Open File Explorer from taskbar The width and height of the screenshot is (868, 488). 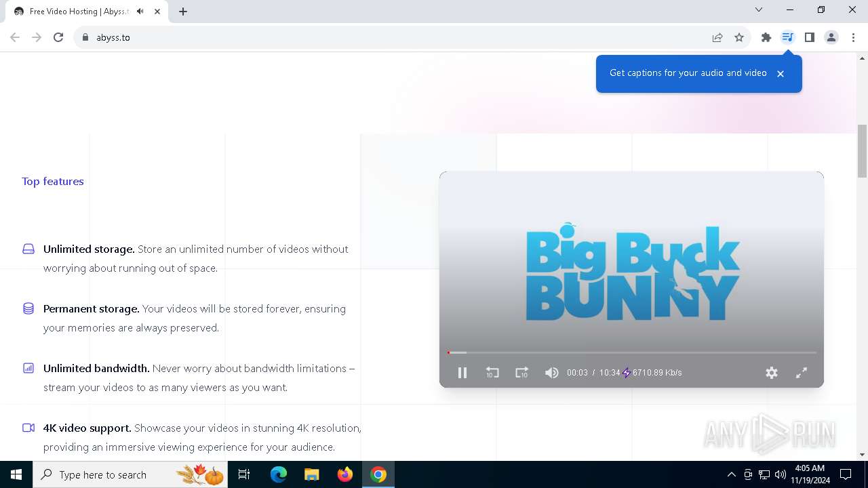(x=311, y=474)
